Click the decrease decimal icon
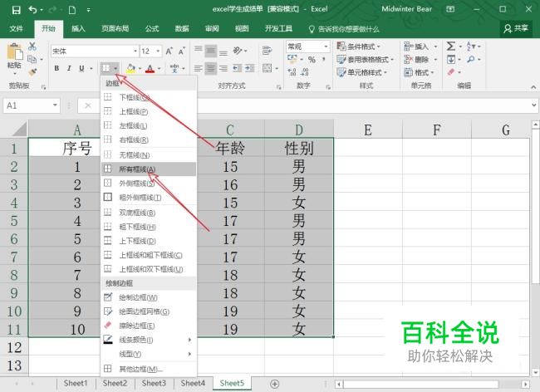The width and height of the screenshot is (540, 392). [x=304, y=72]
